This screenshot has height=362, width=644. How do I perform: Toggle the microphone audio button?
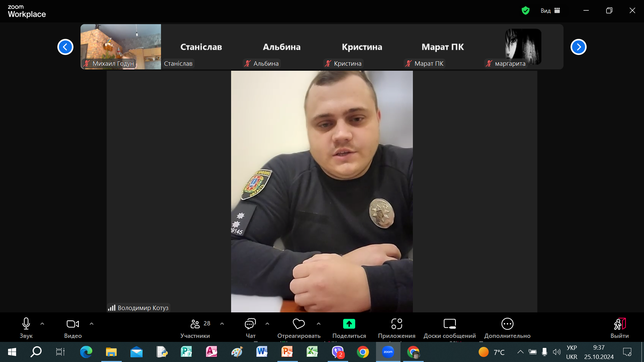(x=26, y=324)
